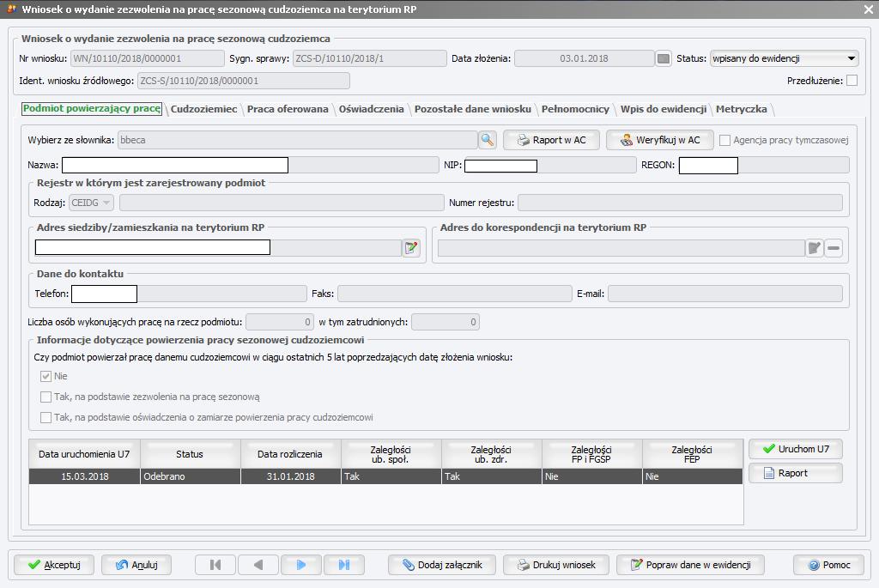Open Pozostałe dane wniosku tab
The width and height of the screenshot is (879, 588).
click(x=473, y=109)
